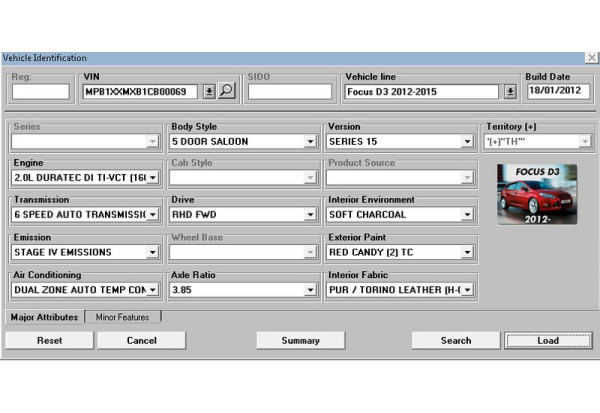
Task: Open the Version dropdown list
Action: [x=467, y=142]
